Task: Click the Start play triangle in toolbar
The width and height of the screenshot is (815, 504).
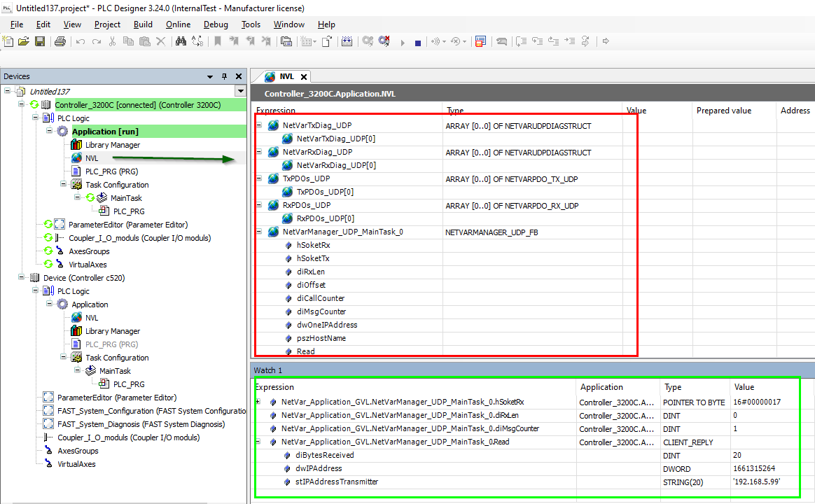Action: 403,43
